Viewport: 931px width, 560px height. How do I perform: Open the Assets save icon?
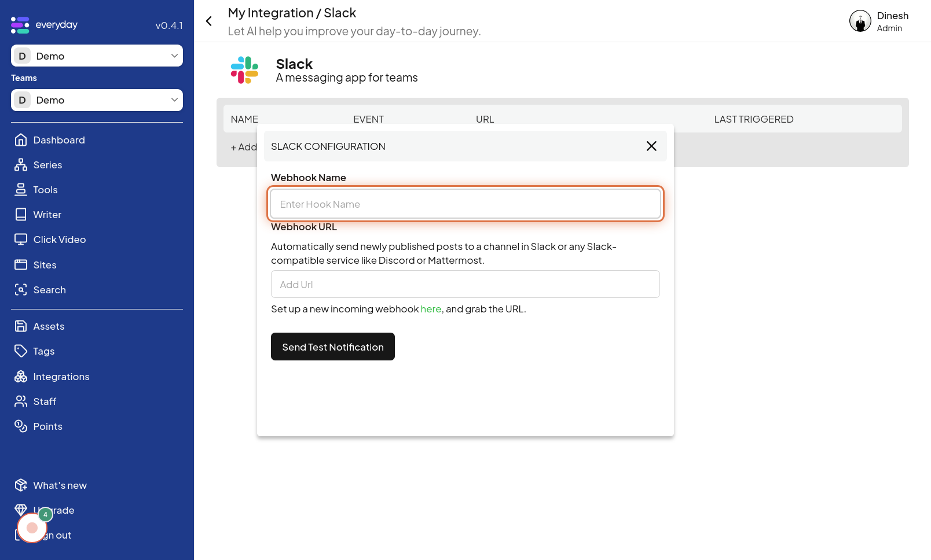tap(21, 326)
